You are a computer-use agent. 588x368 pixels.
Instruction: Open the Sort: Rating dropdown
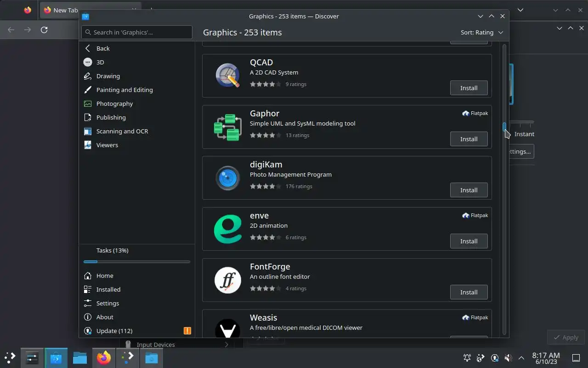(x=482, y=32)
